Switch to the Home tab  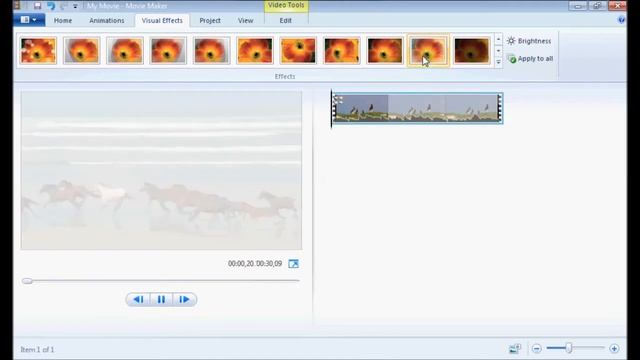coord(63,20)
